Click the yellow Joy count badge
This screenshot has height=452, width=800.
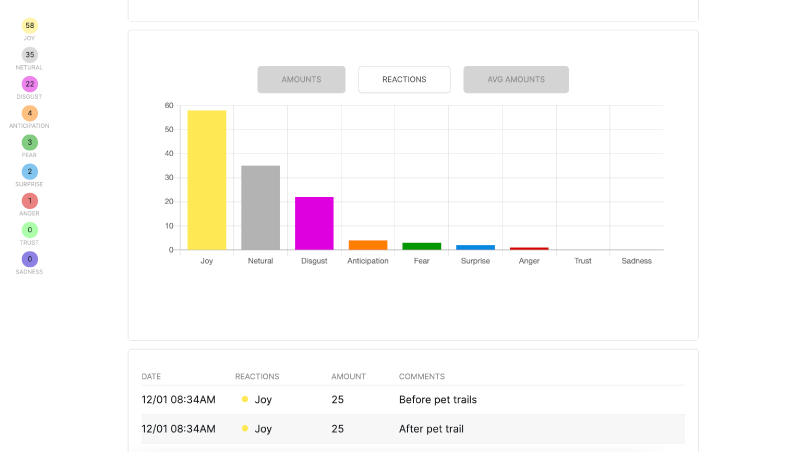click(30, 25)
